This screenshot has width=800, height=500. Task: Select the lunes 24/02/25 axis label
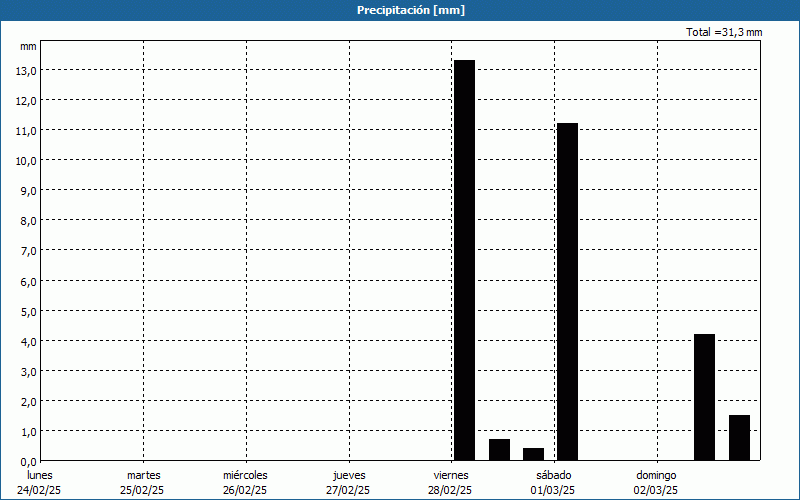[41, 483]
